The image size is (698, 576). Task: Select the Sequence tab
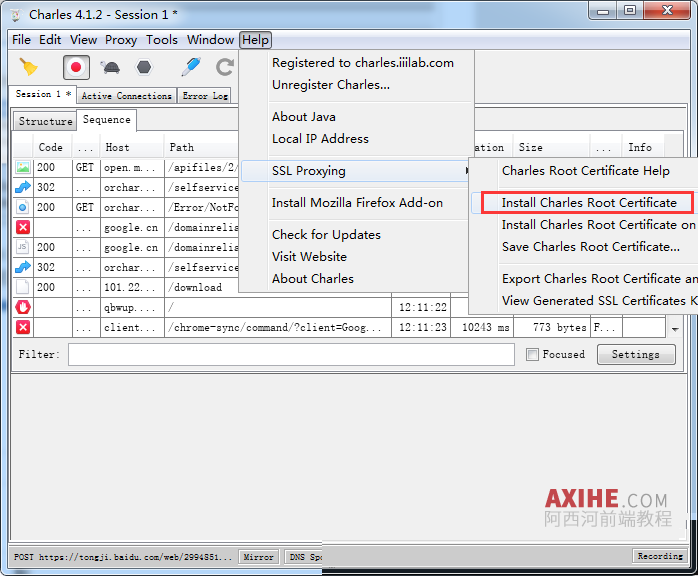[x=106, y=120]
